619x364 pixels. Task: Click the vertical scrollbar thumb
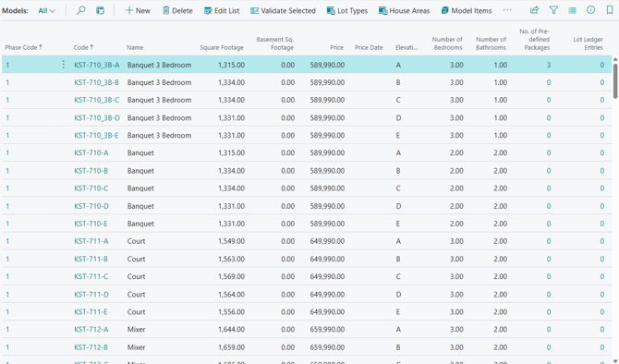pos(615,81)
